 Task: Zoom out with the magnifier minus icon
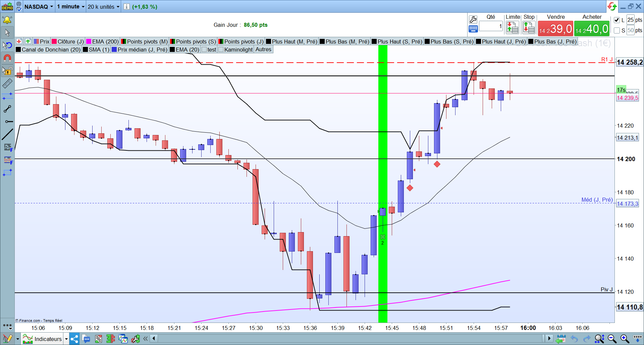tap(612, 339)
